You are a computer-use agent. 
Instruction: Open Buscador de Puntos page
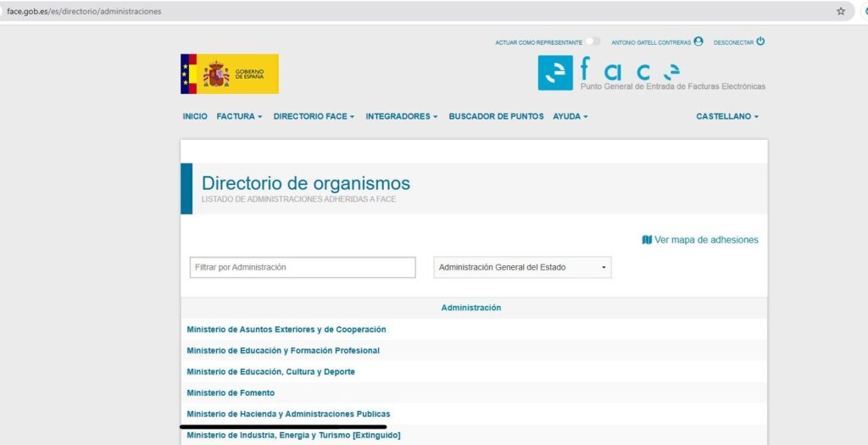tap(496, 116)
